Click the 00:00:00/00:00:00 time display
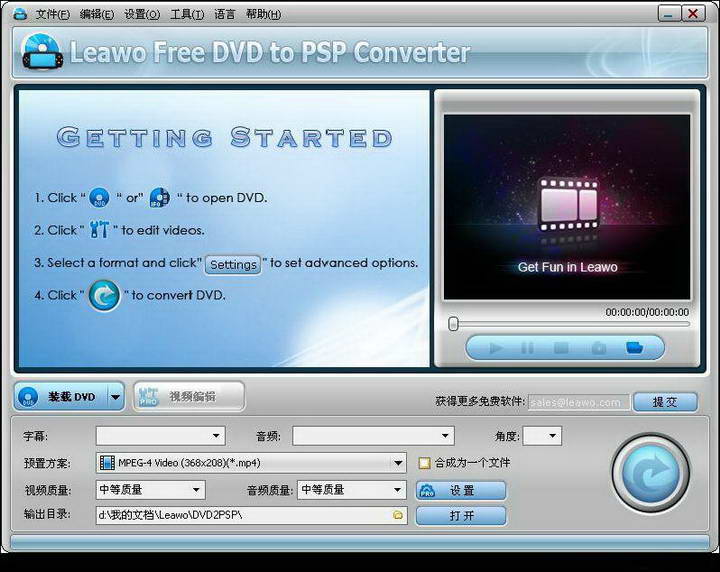The image size is (720, 572). 647,312
